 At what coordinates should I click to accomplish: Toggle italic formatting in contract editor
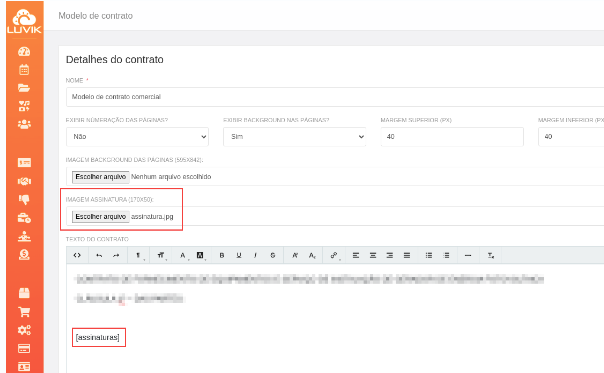pos(255,255)
